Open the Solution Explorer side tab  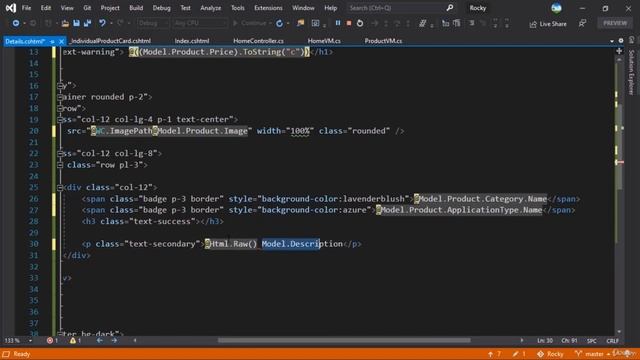point(631,72)
